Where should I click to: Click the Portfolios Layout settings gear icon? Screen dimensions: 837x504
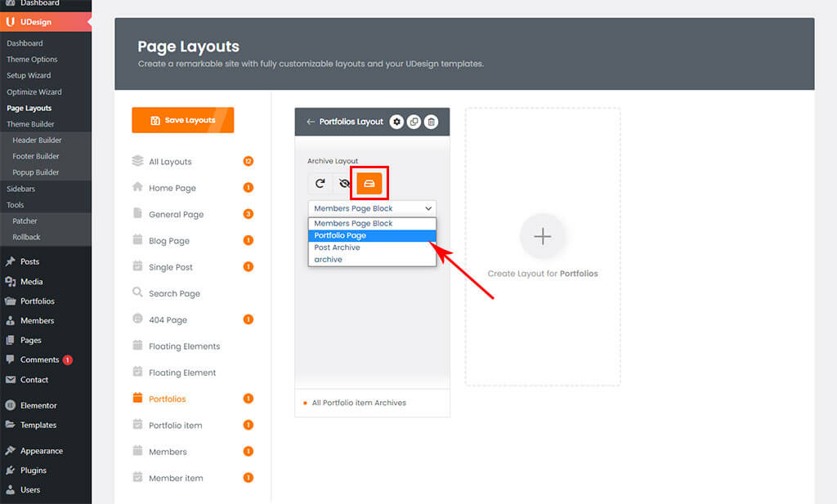coord(397,122)
